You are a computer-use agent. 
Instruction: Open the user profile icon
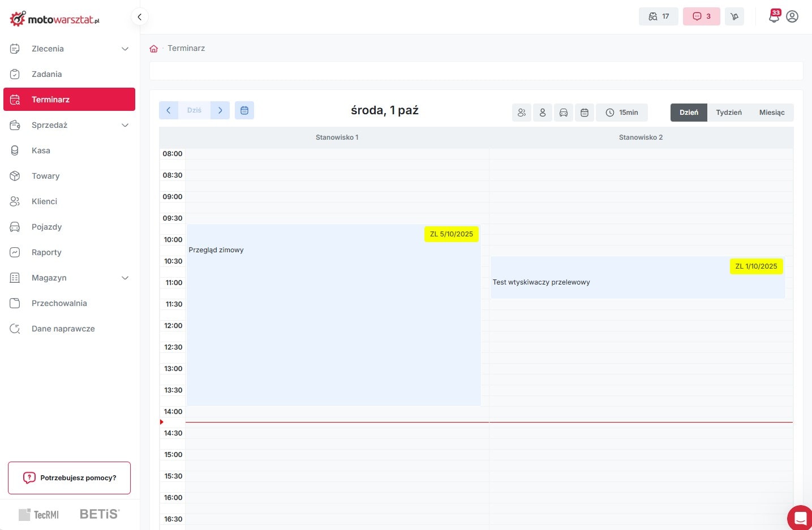point(792,16)
